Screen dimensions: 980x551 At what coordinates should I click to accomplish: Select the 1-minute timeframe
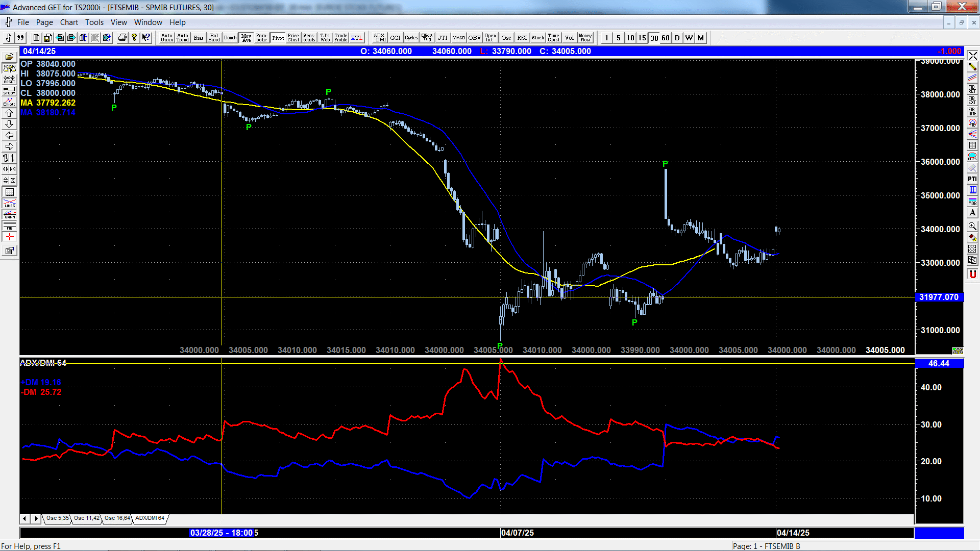(x=606, y=38)
